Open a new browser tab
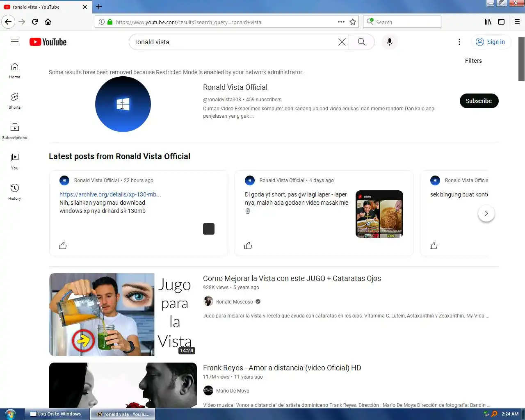The height and width of the screenshot is (420, 525). 99,7
